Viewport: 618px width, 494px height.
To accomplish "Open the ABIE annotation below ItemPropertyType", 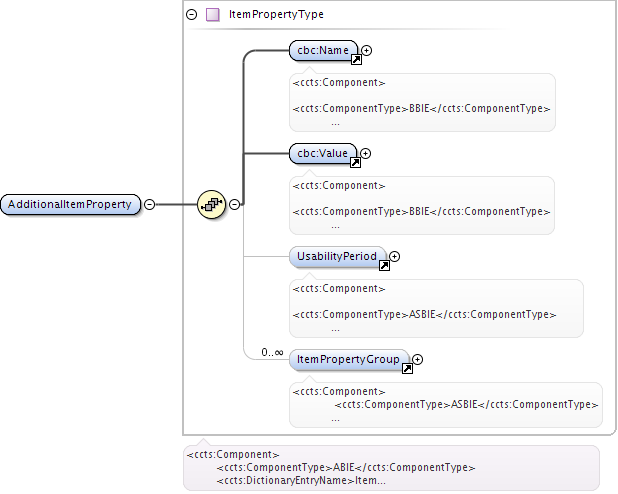I will coord(391,468).
